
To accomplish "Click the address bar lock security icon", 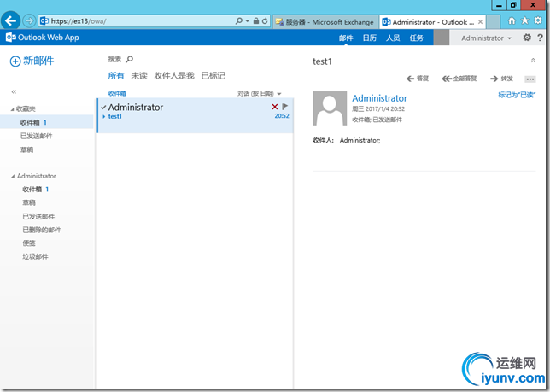I will point(256,21).
